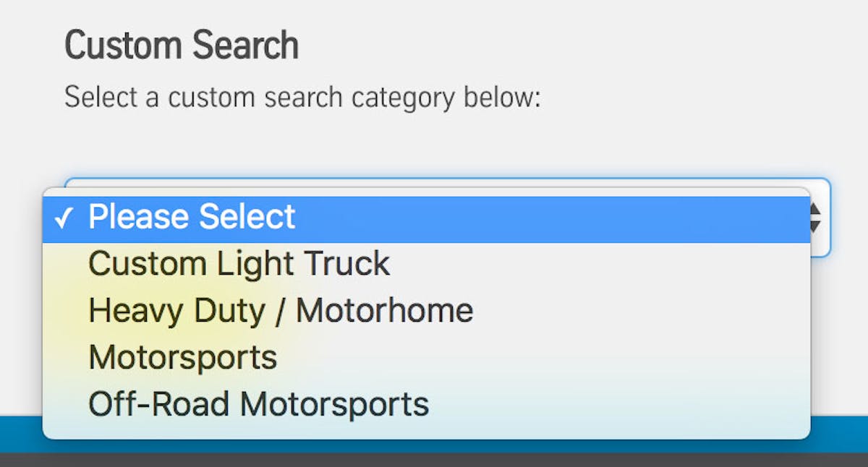Choose the Custom Light Truck option
This screenshot has height=467, width=868.
[239, 264]
